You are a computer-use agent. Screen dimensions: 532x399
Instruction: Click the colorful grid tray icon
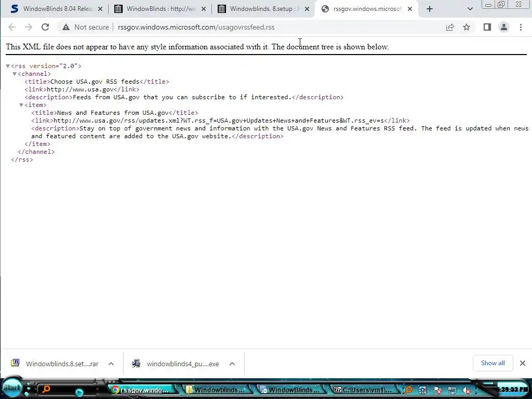(423, 390)
